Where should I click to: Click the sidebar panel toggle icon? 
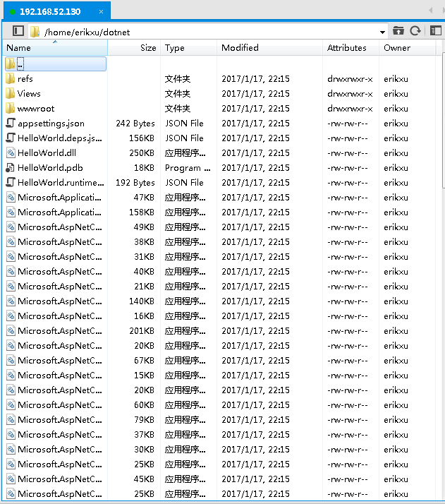coord(18,31)
